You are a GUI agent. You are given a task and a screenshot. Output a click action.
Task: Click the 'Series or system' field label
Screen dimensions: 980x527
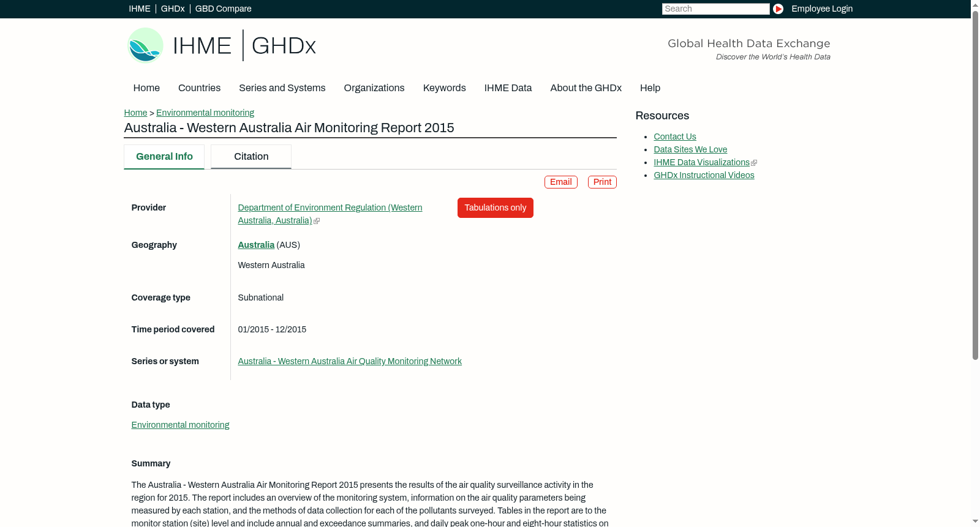tap(165, 361)
